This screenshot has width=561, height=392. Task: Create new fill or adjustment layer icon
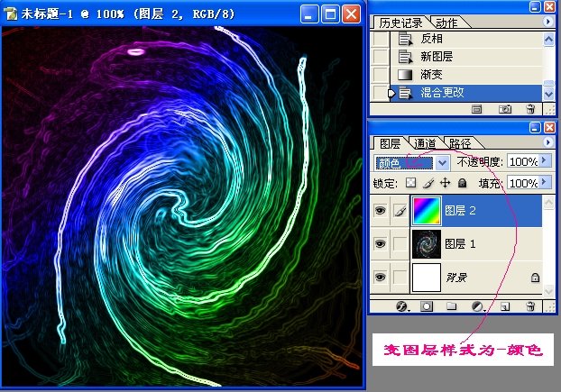tap(478, 306)
